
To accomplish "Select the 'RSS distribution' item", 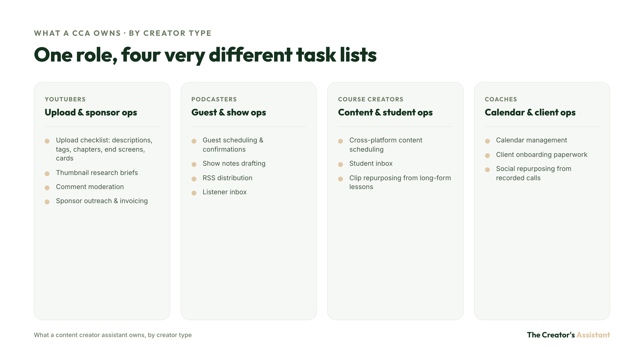I will pos(227,178).
